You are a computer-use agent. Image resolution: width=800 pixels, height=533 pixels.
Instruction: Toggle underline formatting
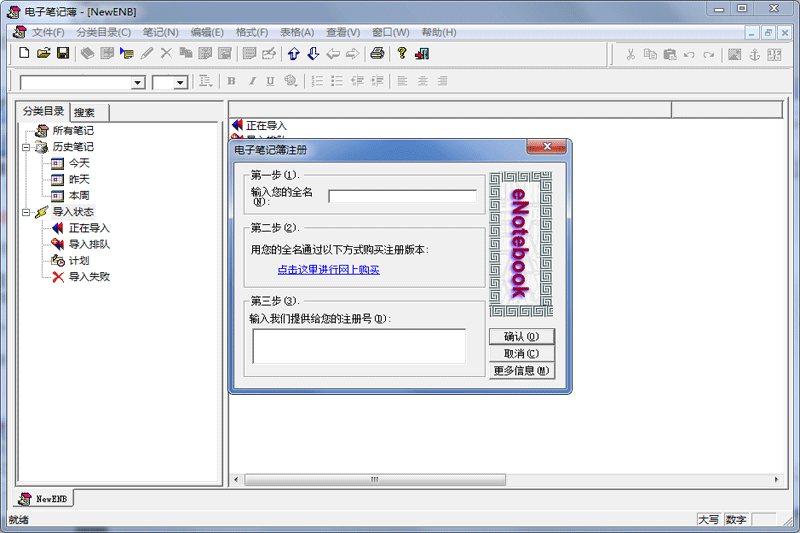coord(270,81)
